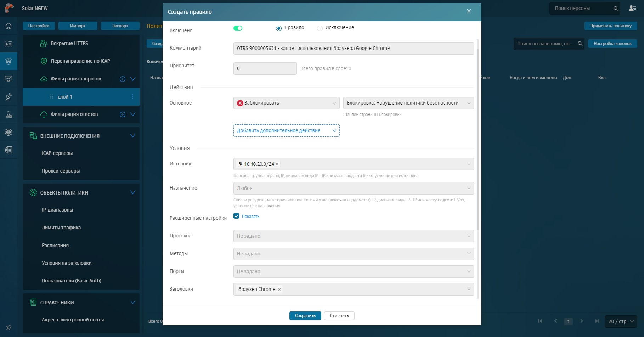Open the Заблокировать action dropdown
644x337 pixels.
(x=286, y=103)
